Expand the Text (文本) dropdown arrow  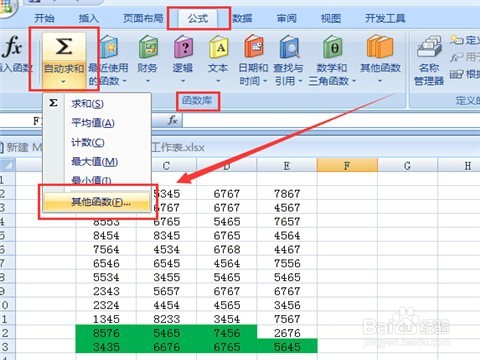tap(218, 81)
